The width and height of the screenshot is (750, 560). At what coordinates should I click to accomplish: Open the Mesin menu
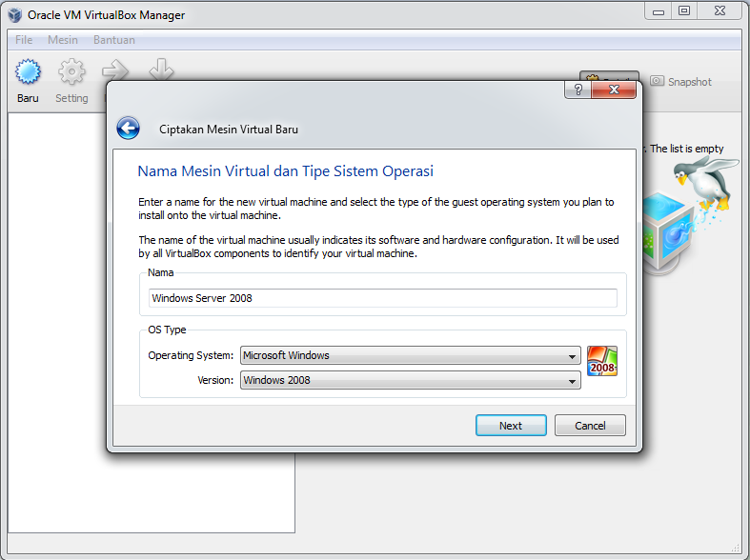coord(63,40)
